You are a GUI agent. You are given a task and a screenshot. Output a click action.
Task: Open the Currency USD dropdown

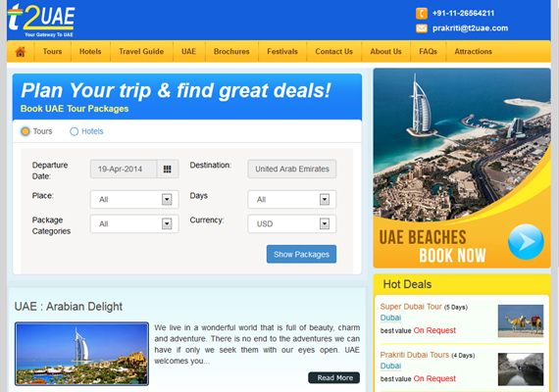(x=292, y=223)
